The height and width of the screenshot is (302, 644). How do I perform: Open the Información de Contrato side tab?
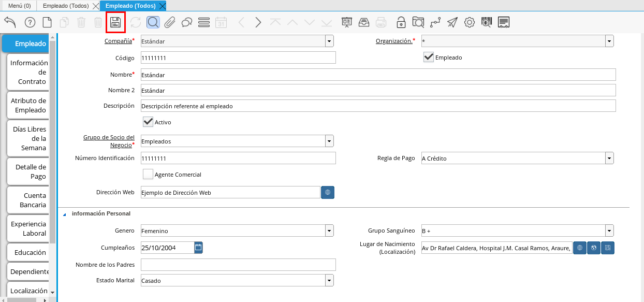[x=28, y=72]
